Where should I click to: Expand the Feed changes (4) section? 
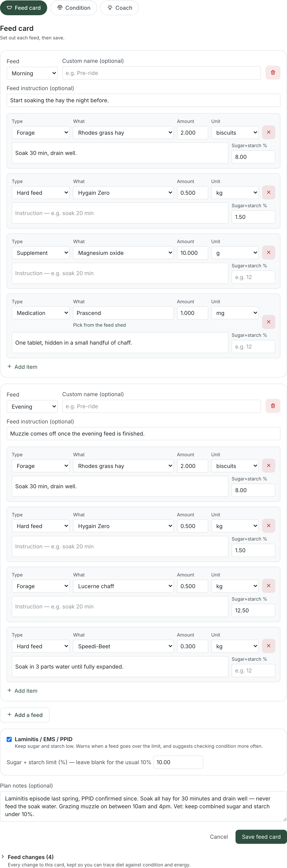point(31,857)
